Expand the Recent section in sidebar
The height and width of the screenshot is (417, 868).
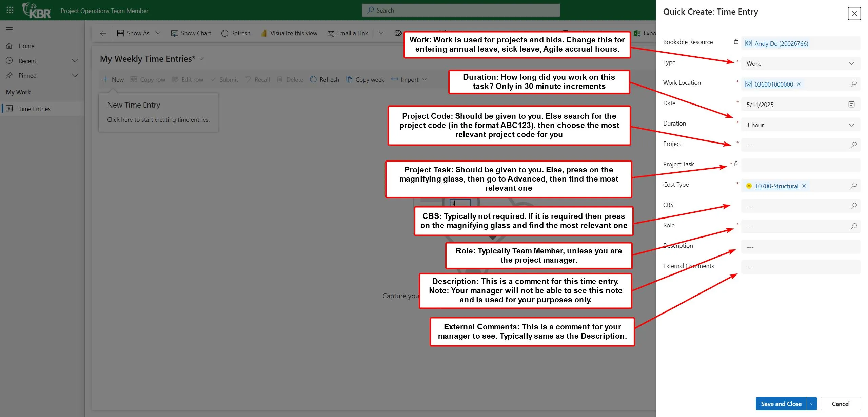(75, 61)
